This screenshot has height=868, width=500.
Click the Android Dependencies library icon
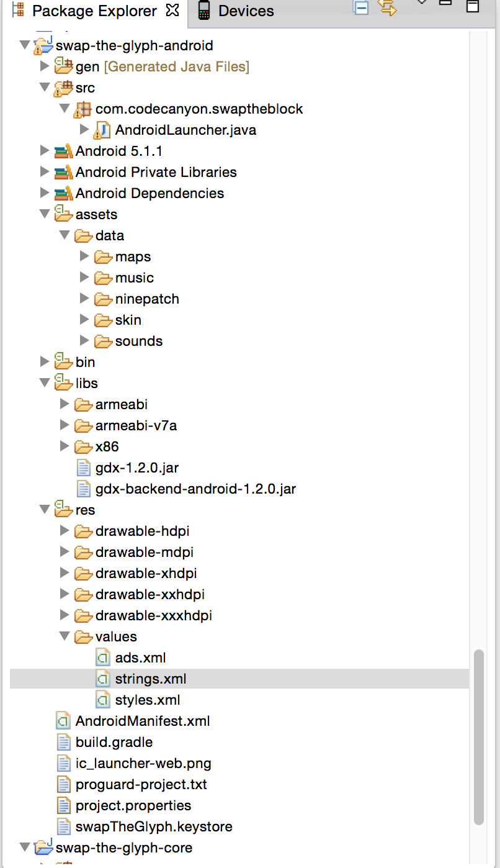[63, 193]
